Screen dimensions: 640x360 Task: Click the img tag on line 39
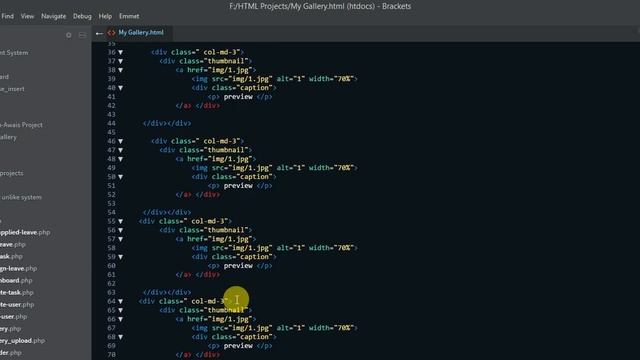click(274, 79)
